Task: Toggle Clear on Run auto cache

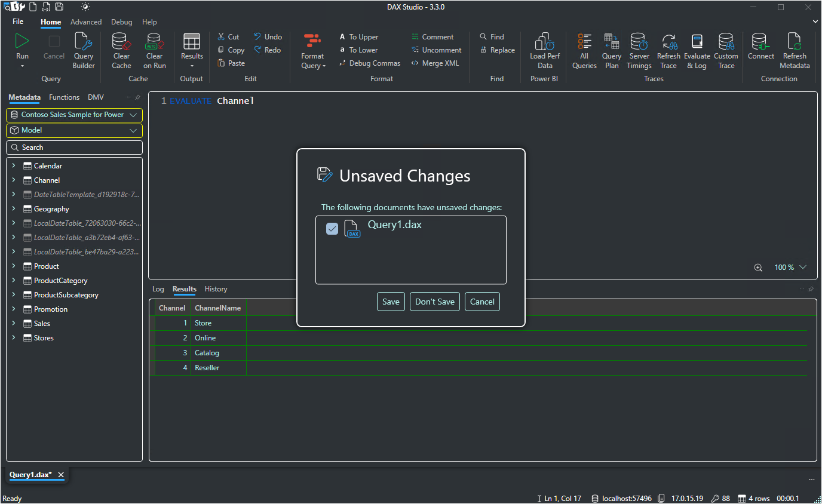Action: click(155, 51)
